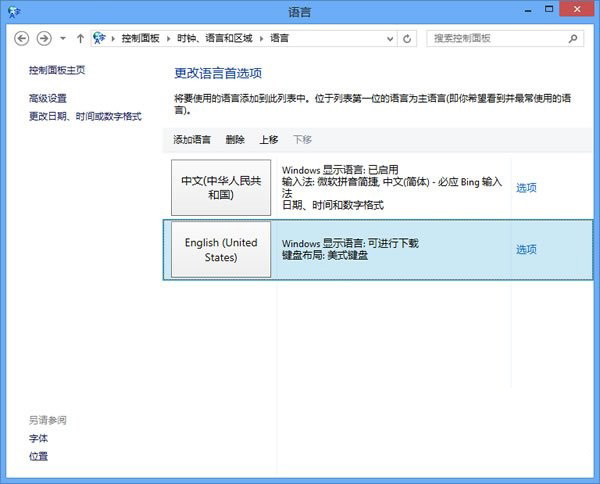Expand the chevron after the 时钟、语言和区域 breadcrumb
The width and height of the screenshot is (600, 484).
[262, 38]
